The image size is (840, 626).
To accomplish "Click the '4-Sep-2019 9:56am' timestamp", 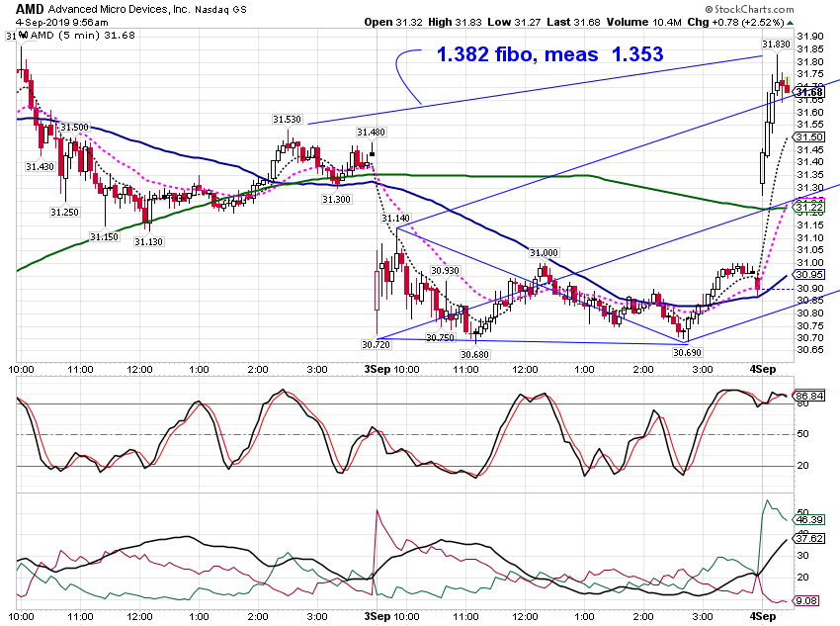I will [61, 23].
